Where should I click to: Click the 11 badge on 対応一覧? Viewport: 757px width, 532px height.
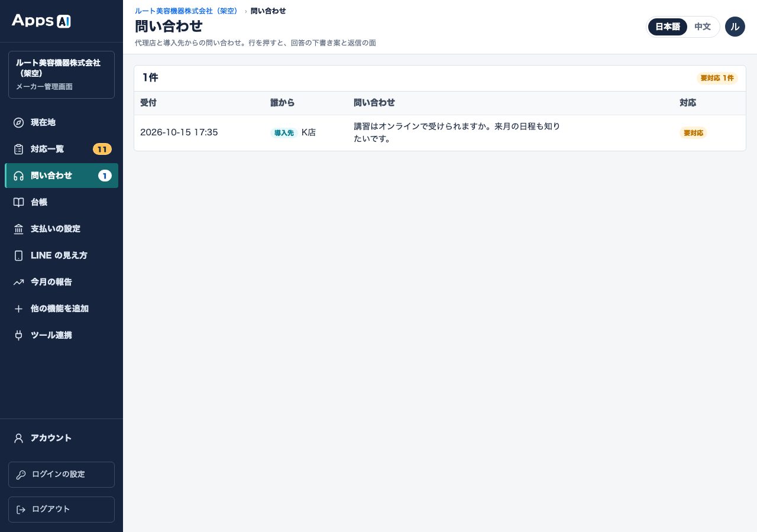click(x=102, y=149)
